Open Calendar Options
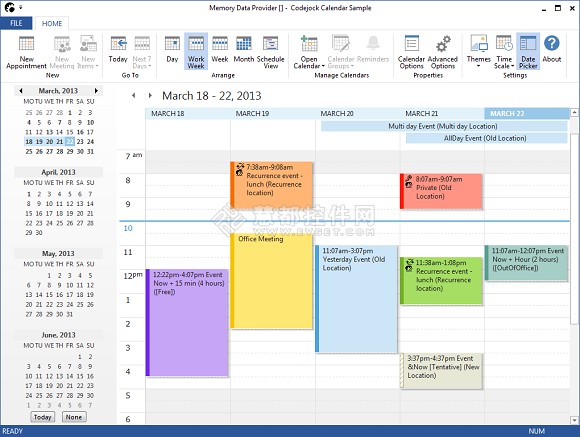580x437 pixels. click(x=411, y=52)
